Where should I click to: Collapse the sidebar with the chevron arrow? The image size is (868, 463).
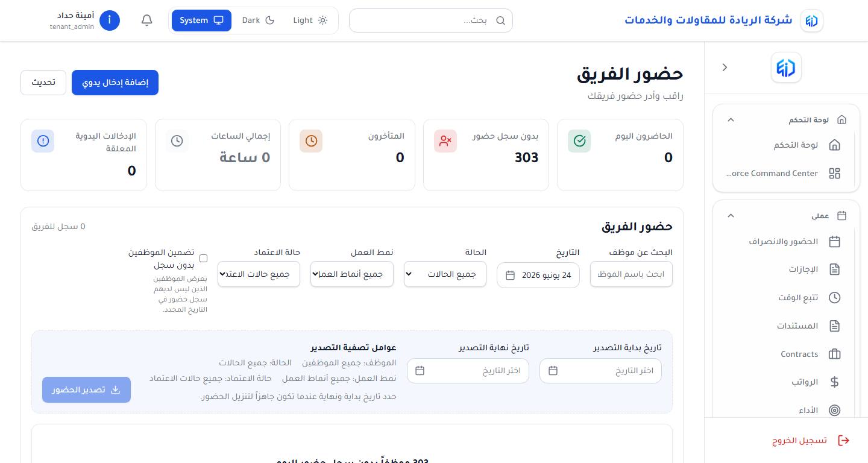(x=725, y=68)
